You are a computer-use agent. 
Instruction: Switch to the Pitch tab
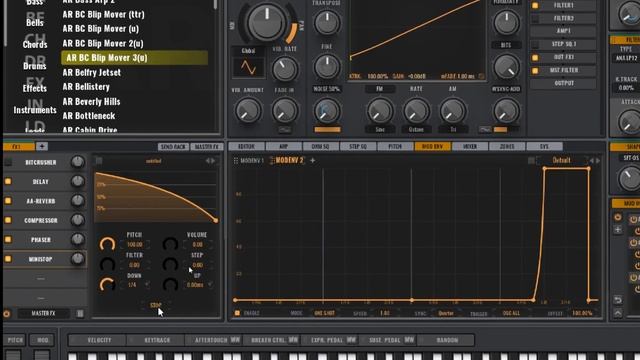[395, 146]
